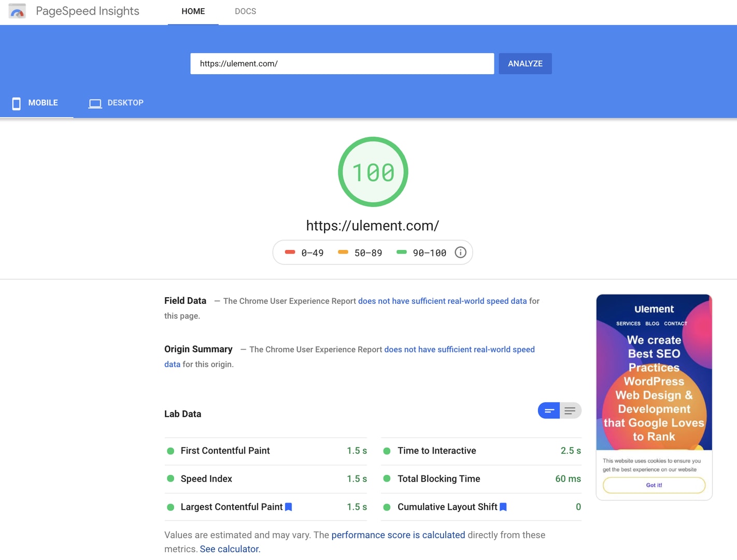The width and height of the screenshot is (737, 560).
Task: Click green status dot for Total Blocking Time
Action: [387, 479]
